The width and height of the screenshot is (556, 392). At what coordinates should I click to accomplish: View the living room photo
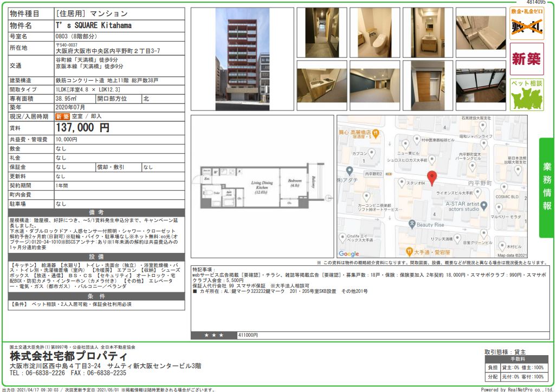tap(374, 86)
